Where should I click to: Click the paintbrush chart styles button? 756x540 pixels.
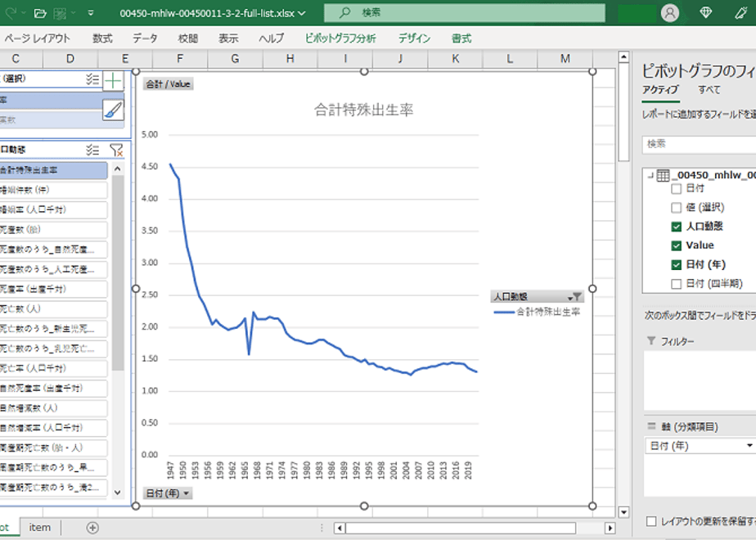point(113,110)
